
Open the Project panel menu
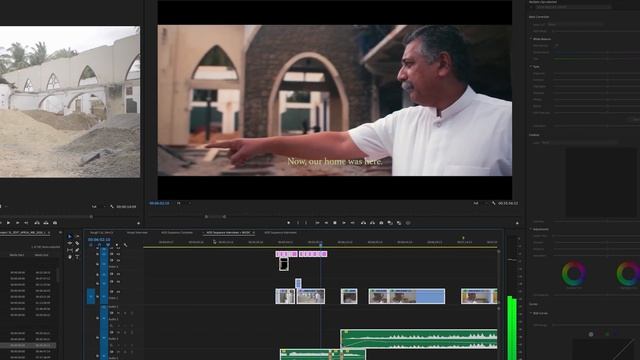tap(60, 233)
